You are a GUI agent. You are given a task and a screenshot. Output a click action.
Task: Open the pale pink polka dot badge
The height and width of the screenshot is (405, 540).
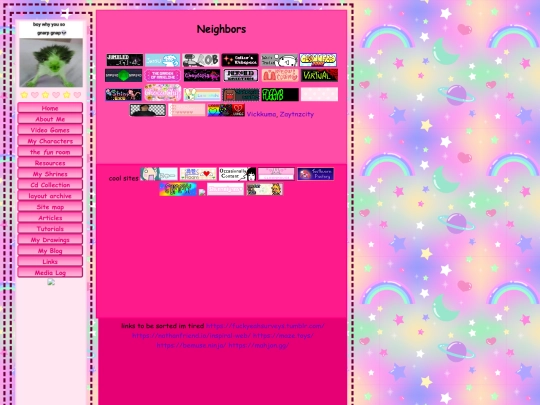pyautogui.click(x=319, y=94)
